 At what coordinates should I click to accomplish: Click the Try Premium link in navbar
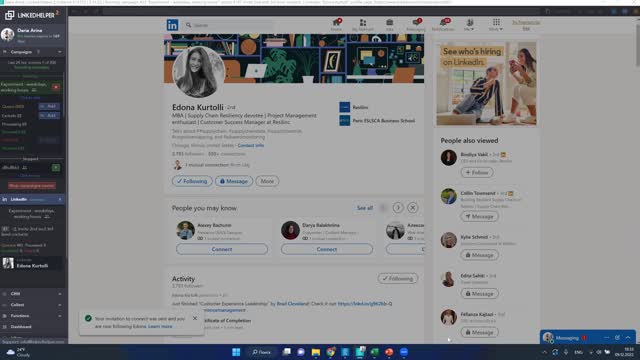(526, 25)
